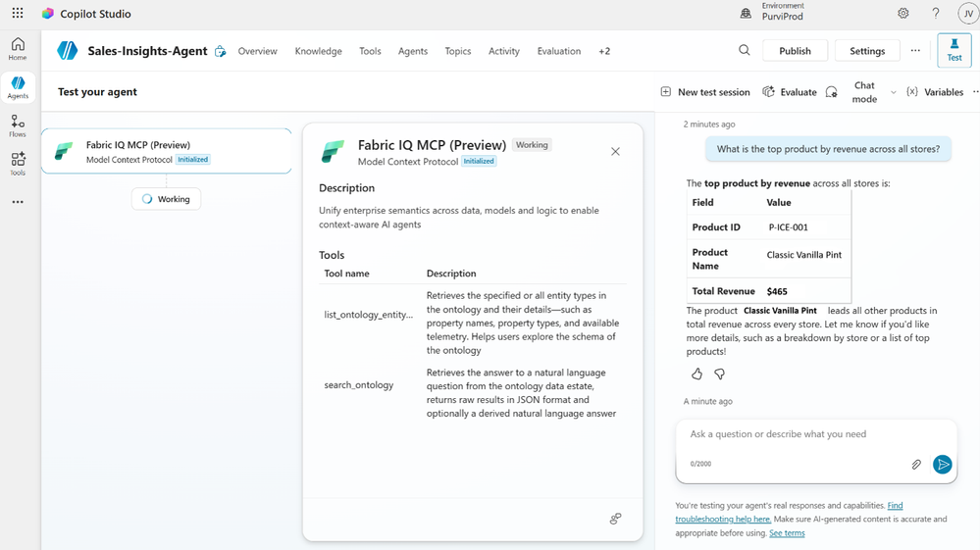980x550 pixels.
Task: Click the PurviProd environment name
Action: point(783,17)
